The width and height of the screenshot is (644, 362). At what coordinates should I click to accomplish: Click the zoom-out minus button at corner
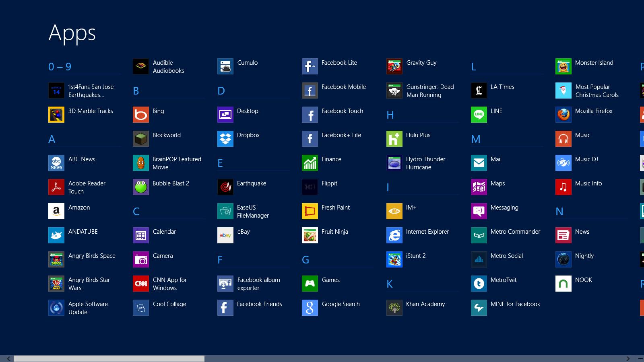640,358
